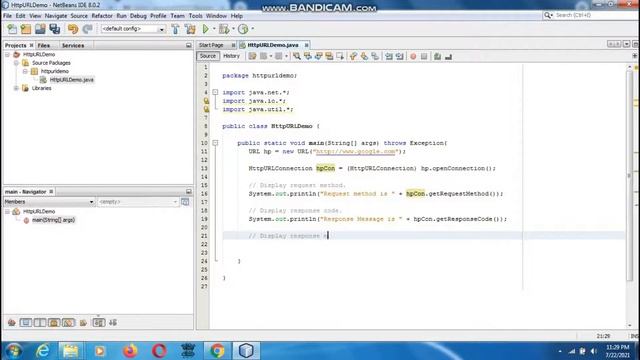
Task: Select HttpURLDemo.java in Projects tree
Action: [71, 80]
